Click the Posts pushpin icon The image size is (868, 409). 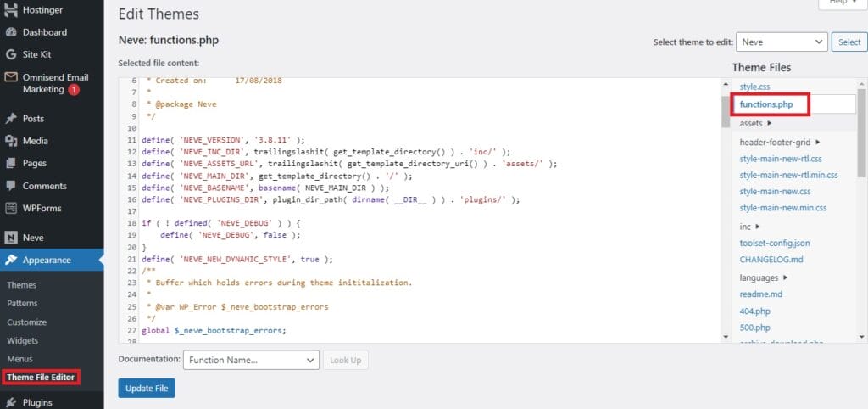(10, 119)
